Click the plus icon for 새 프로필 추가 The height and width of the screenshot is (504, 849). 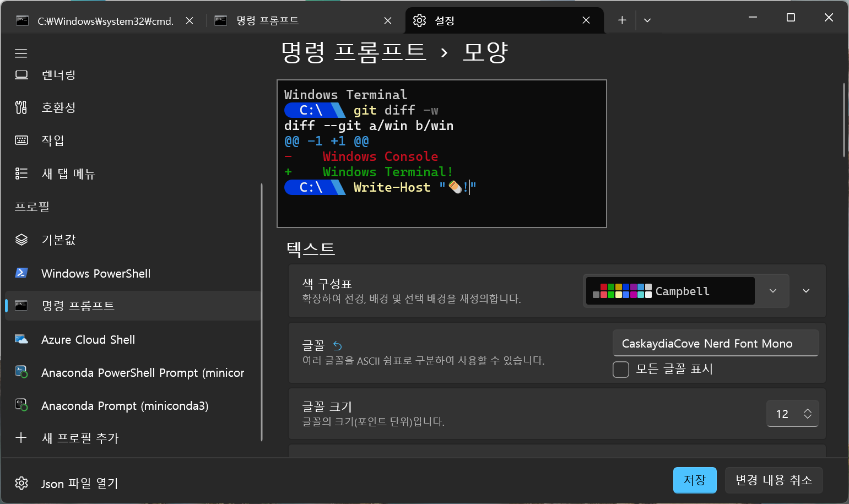[21, 438]
